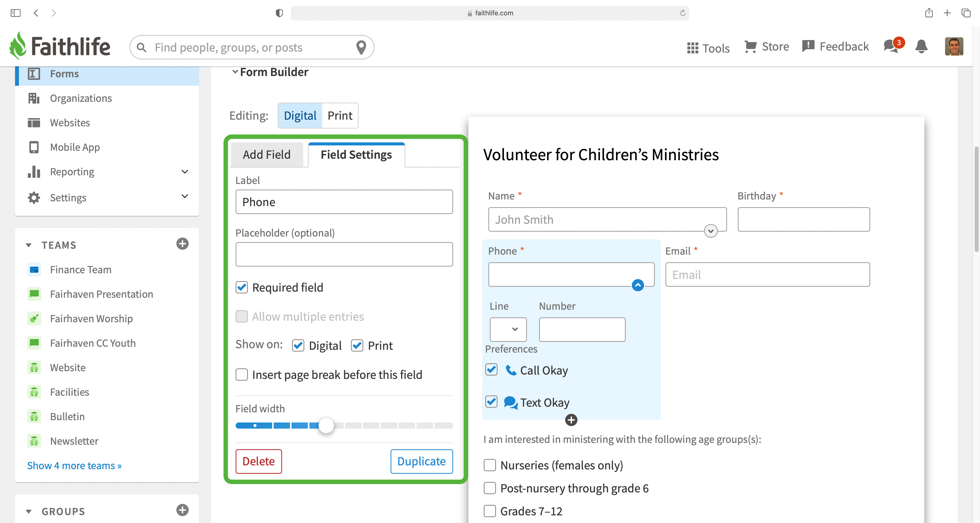Click the Label input containing Phone
Screen dimensions: 980x523
click(x=344, y=202)
